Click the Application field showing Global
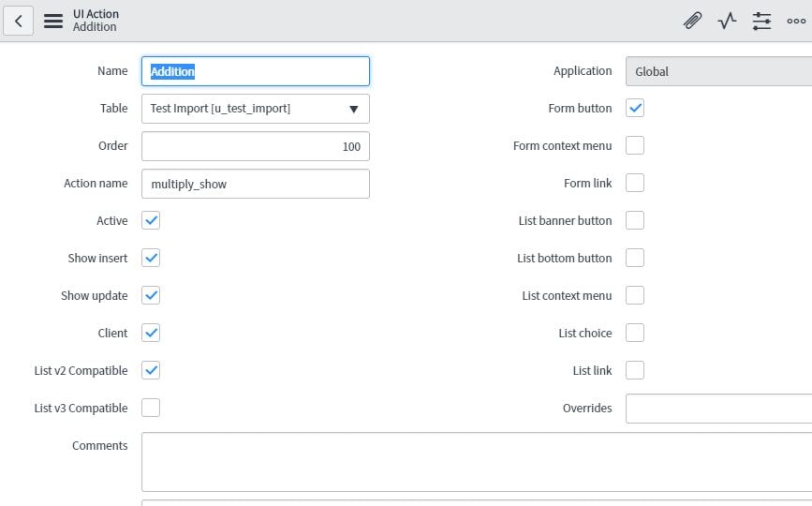 [718, 71]
